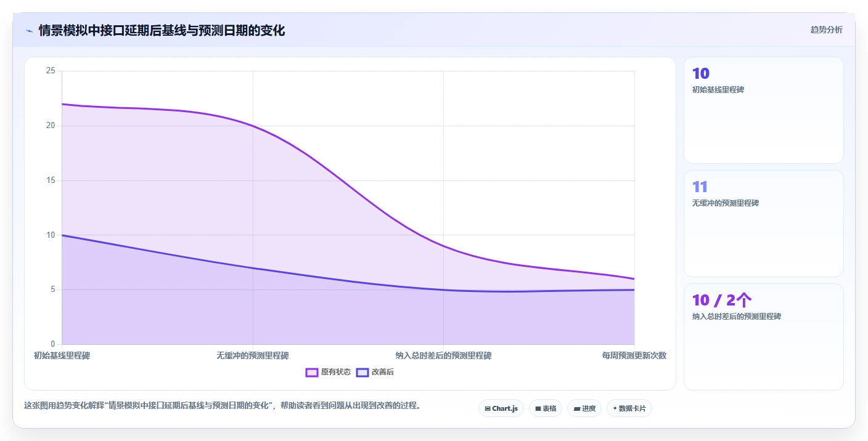Click the y-axis value 5

point(53,289)
